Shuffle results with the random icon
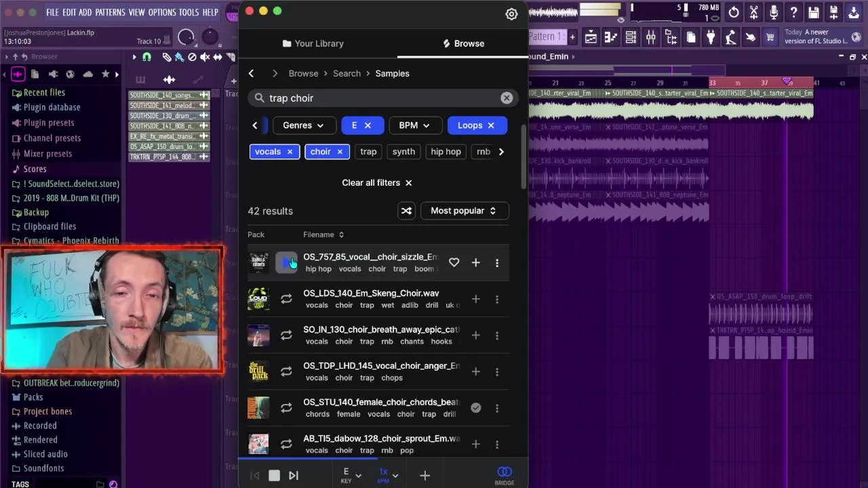Screen dimensions: 868x488 [x=406, y=211]
